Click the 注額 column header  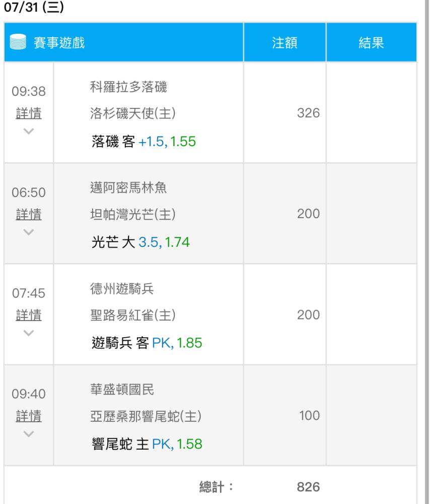click(x=284, y=42)
